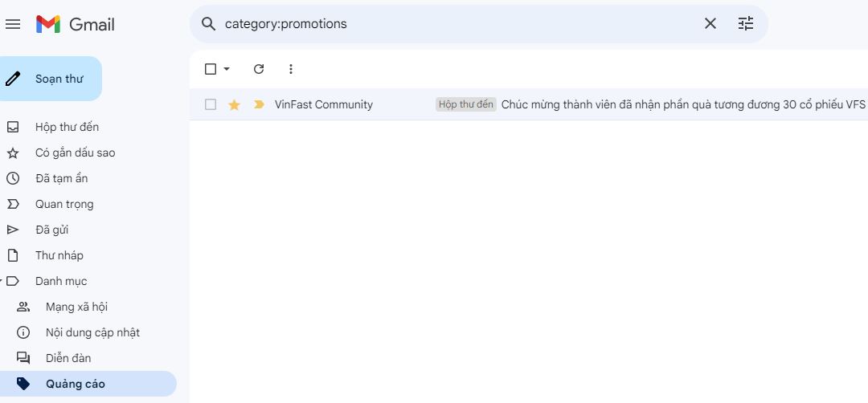This screenshot has width=868, height=403.
Task: Click the Gmail logo
Action: pyautogui.click(x=76, y=24)
